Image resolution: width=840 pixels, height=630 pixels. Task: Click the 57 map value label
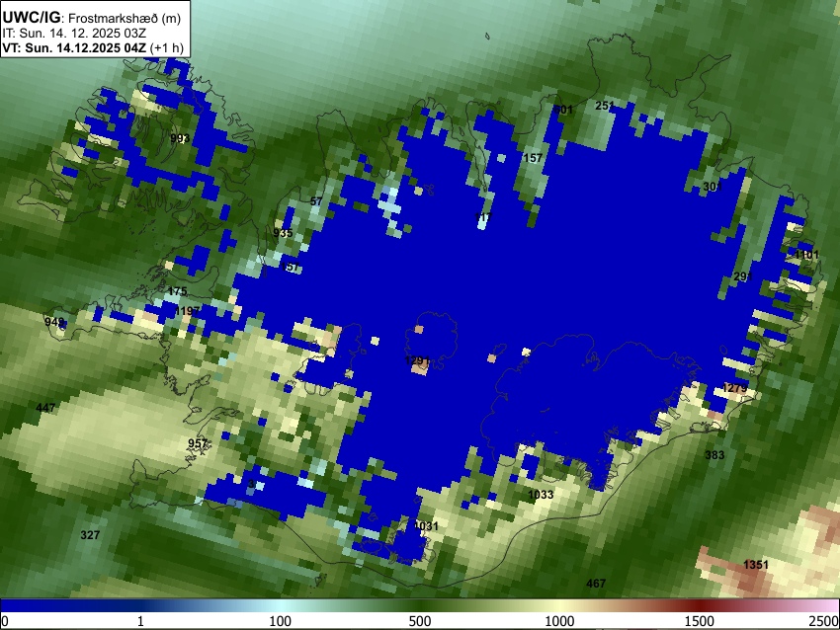tap(316, 201)
